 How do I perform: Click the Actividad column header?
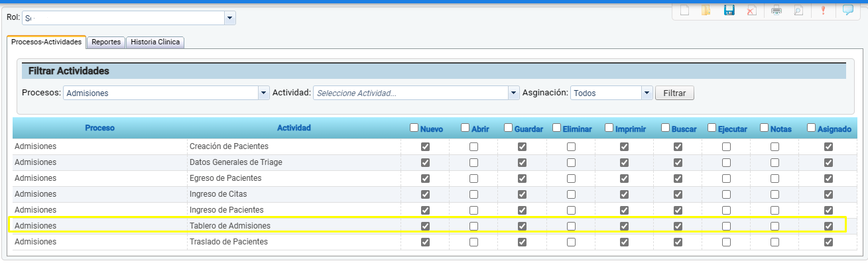(x=294, y=127)
